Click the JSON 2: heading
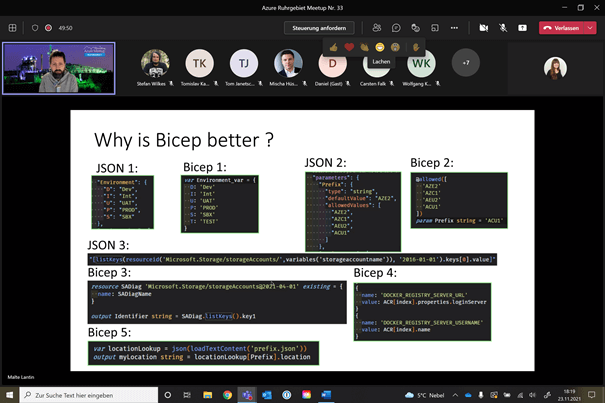Image resolution: width=605 pixels, height=403 pixels. tap(325, 163)
